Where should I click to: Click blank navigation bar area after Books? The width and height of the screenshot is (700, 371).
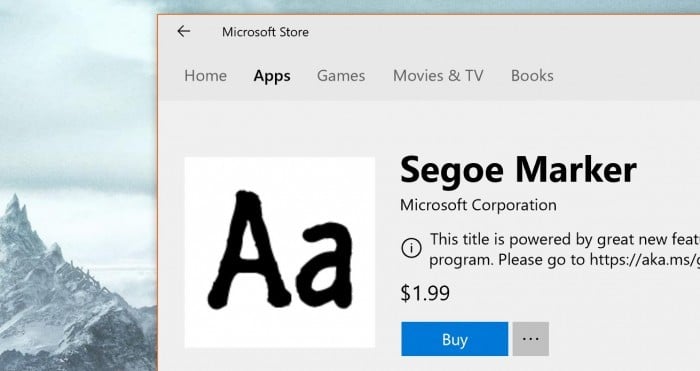tap(625, 75)
